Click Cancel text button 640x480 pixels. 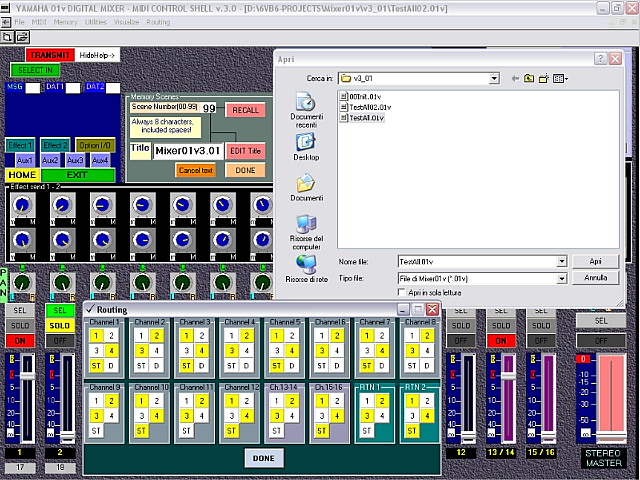(x=196, y=170)
